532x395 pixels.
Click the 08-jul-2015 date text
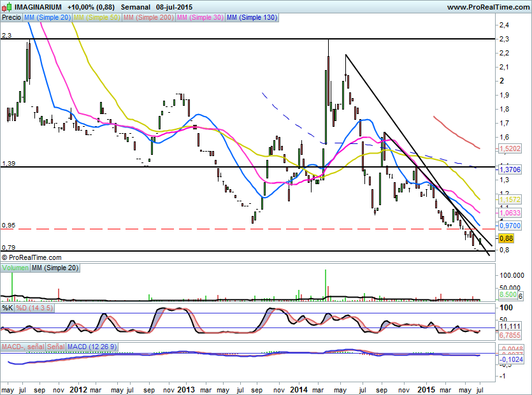point(174,7)
